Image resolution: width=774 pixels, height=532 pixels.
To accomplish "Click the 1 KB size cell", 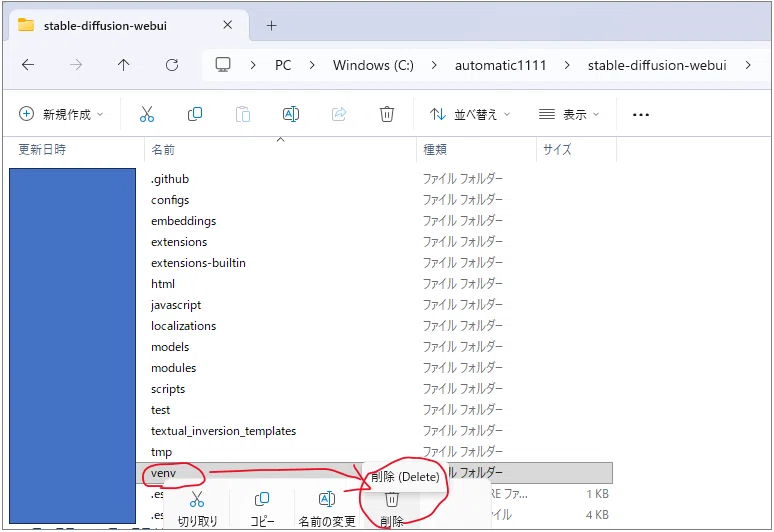I will pyautogui.click(x=597, y=494).
